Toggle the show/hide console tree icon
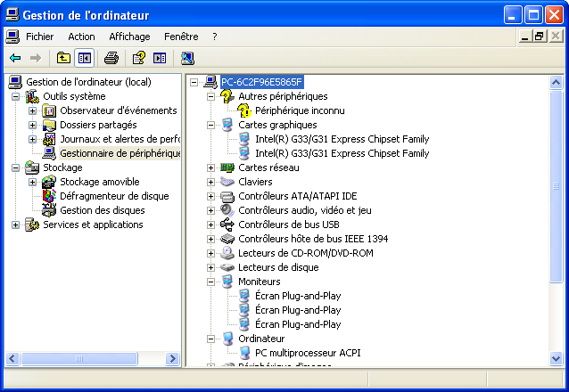The image size is (569, 392). [x=85, y=58]
